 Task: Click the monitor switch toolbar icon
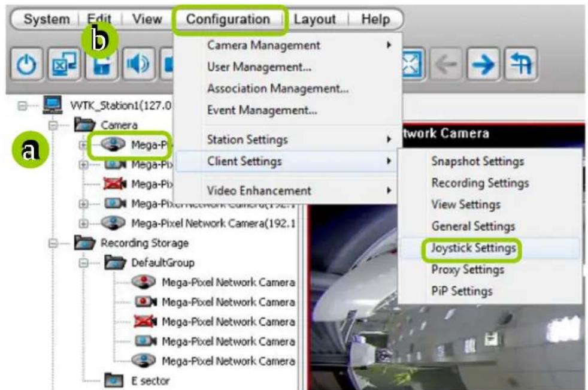pos(64,64)
